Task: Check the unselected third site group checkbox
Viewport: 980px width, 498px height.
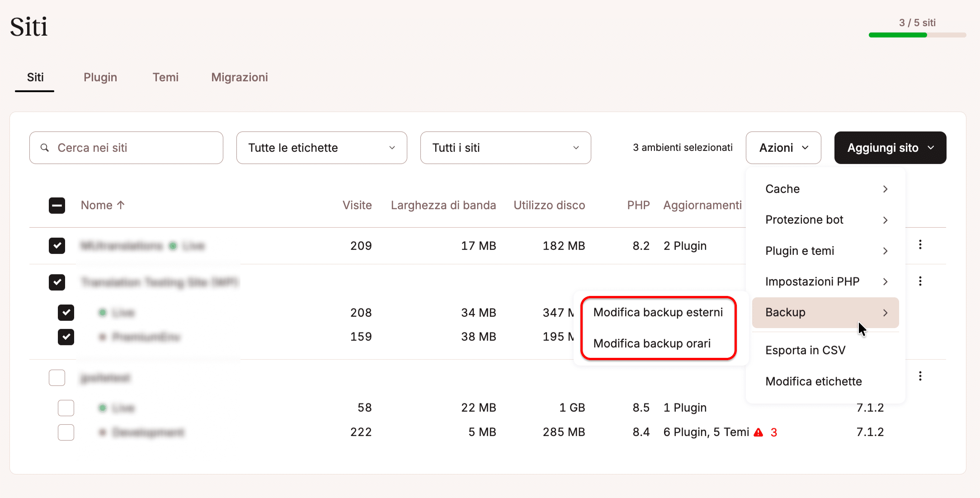Action: 57,378
